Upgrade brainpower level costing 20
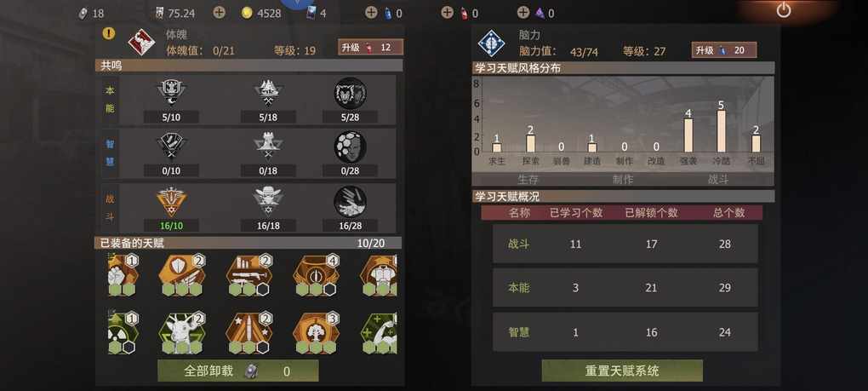Viewport: 868px width, 391px height. click(x=724, y=50)
